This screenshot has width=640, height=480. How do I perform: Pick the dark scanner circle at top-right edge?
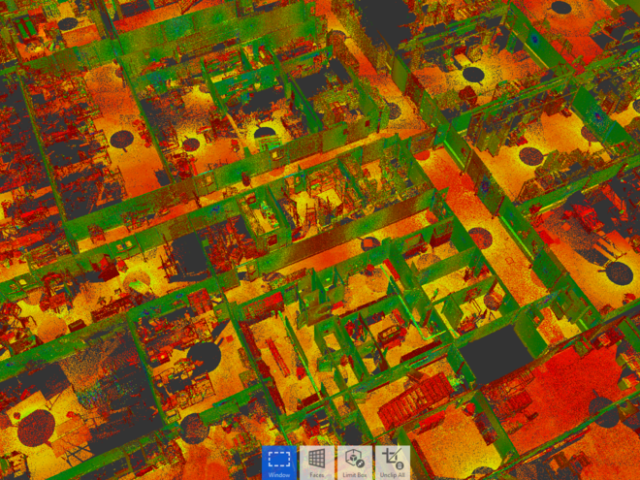561,7
